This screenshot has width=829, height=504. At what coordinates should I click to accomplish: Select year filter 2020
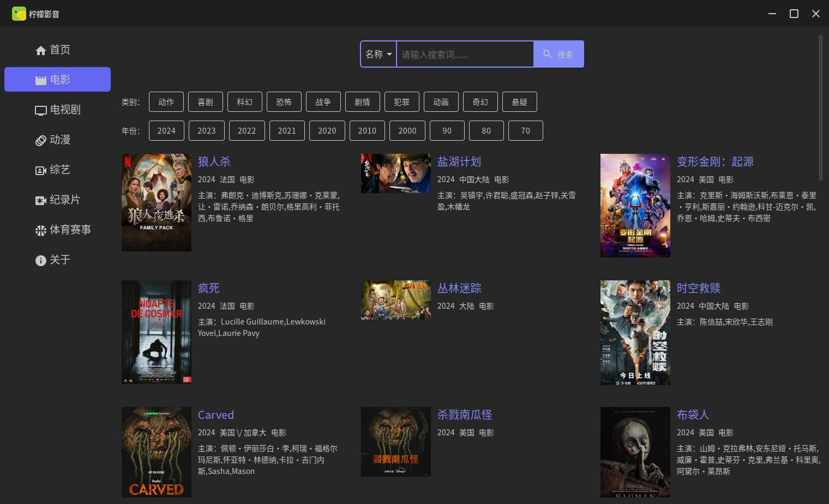pos(327,131)
